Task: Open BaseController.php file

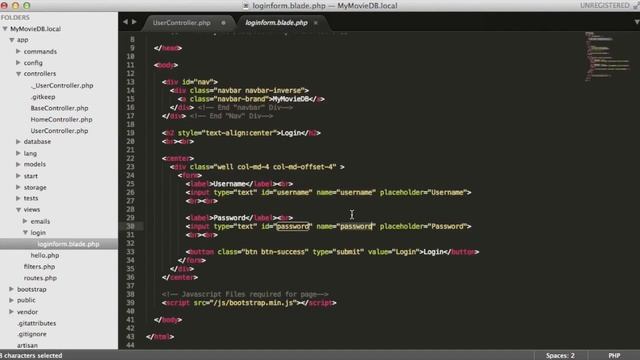Action: 60,108
